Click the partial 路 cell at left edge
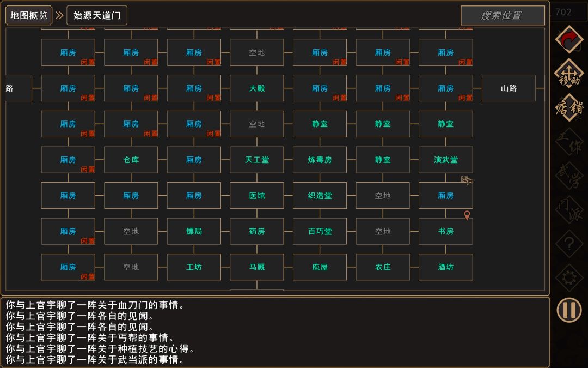 pos(19,88)
